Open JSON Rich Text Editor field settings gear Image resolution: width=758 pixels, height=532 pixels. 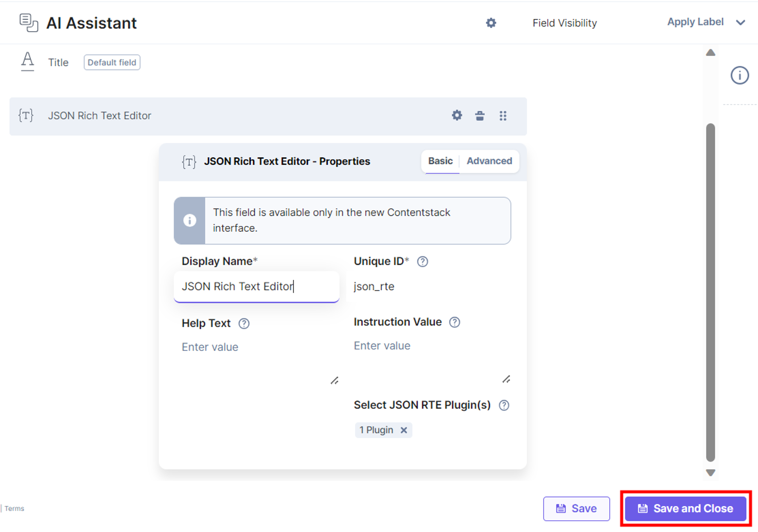(457, 115)
